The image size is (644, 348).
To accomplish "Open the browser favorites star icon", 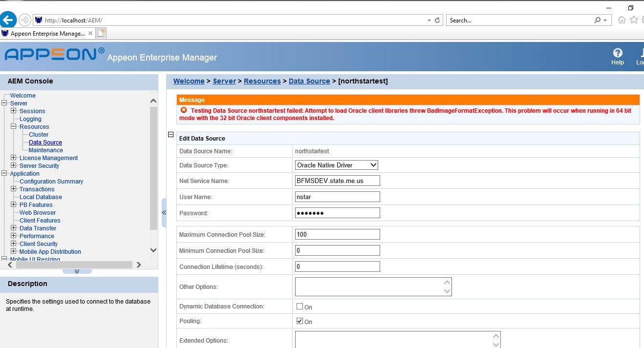I will 634,20.
